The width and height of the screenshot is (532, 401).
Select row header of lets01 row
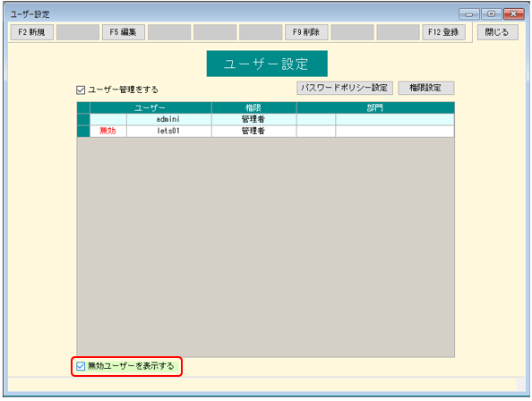coord(83,132)
